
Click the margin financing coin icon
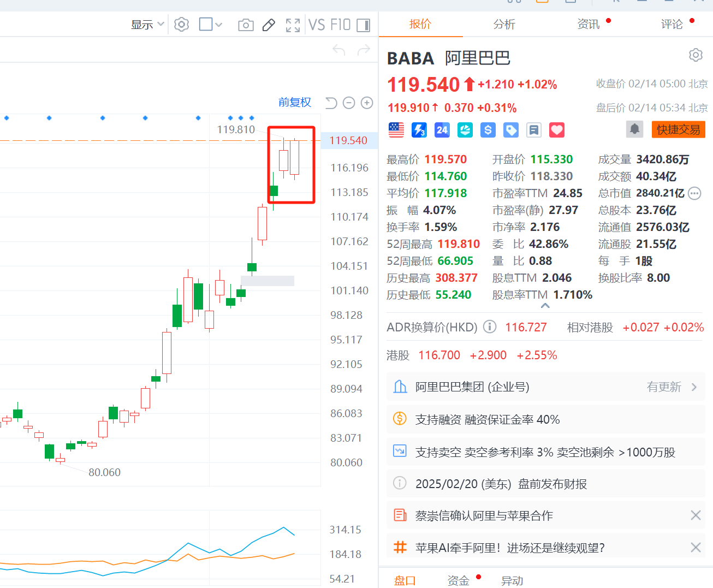click(400, 419)
